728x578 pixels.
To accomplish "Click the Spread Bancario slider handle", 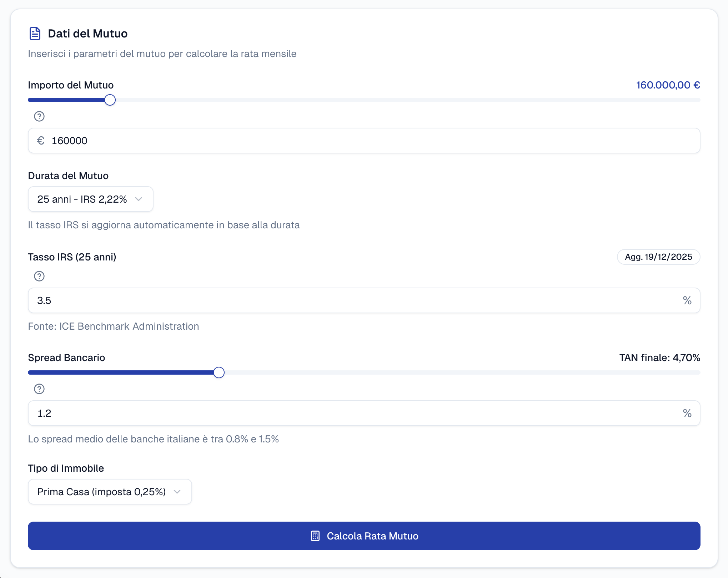I will pos(219,372).
